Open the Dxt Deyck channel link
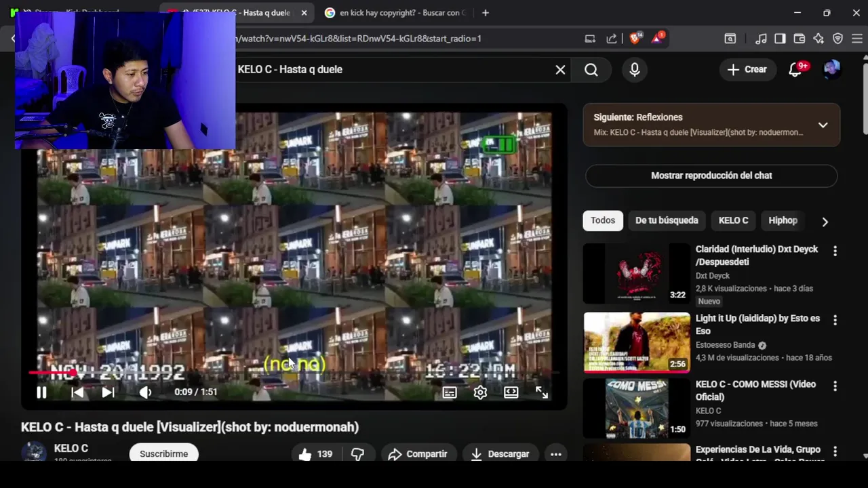 (x=713, y=276)
